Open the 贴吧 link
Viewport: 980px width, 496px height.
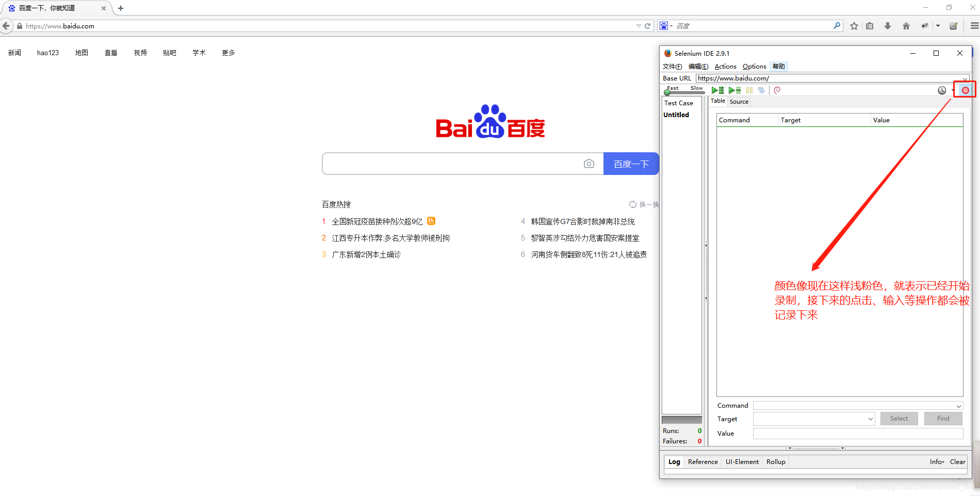coord(170,53)
